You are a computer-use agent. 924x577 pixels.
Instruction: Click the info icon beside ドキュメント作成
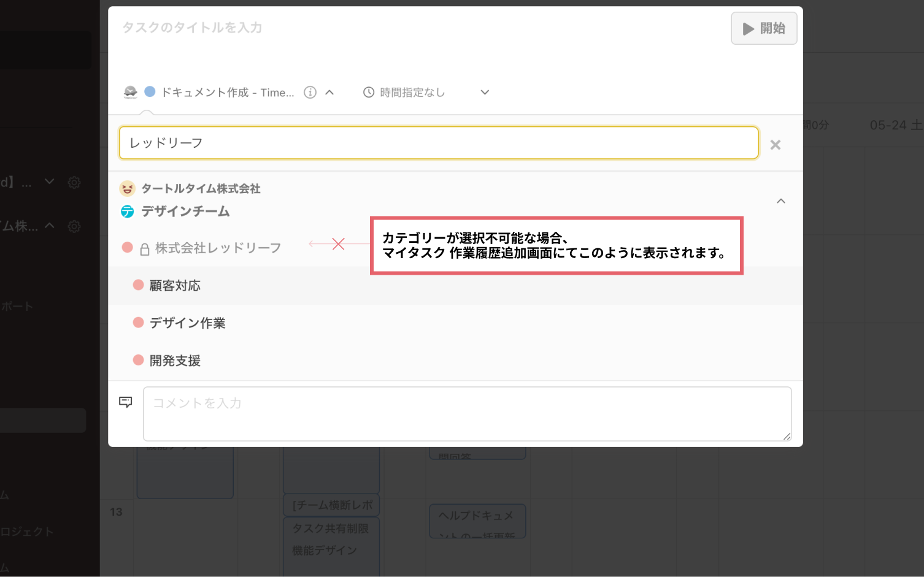coord(310,93)
